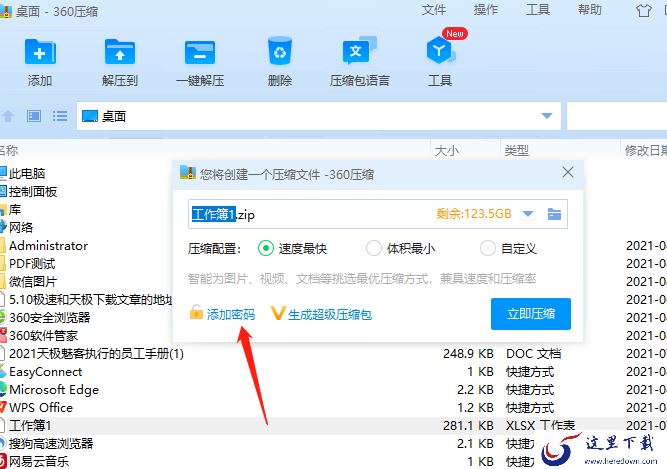The height and width of the screenshot is (469, 667).
Task: Open the 操作 menu
Action: (x=486, y=10)
